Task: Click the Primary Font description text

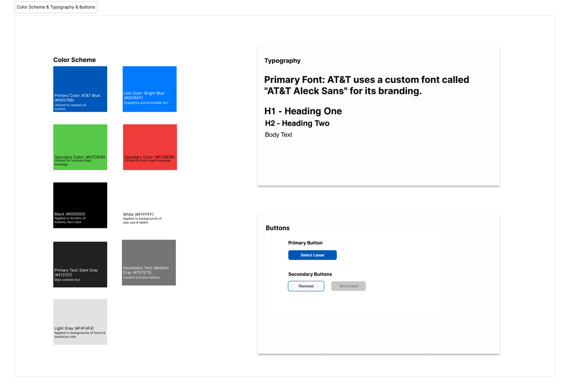Action: point(366,85)
